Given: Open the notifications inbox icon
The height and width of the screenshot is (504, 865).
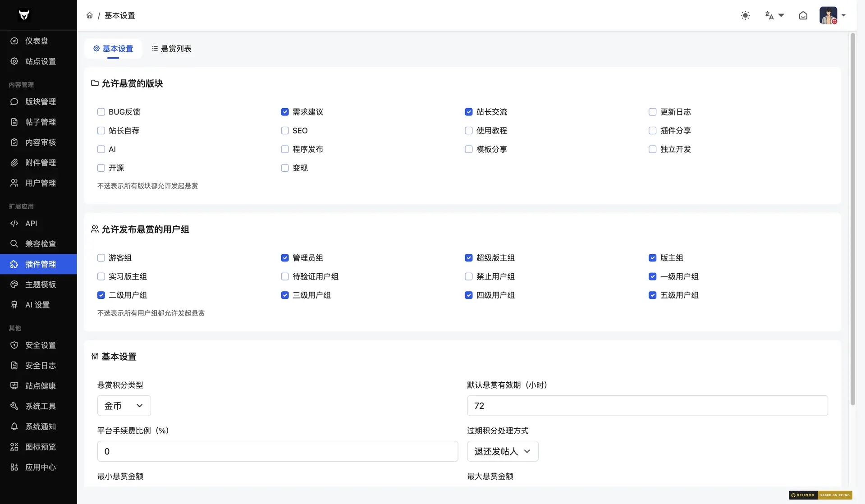Looking at the screenshot, I should tap(803, 15).
